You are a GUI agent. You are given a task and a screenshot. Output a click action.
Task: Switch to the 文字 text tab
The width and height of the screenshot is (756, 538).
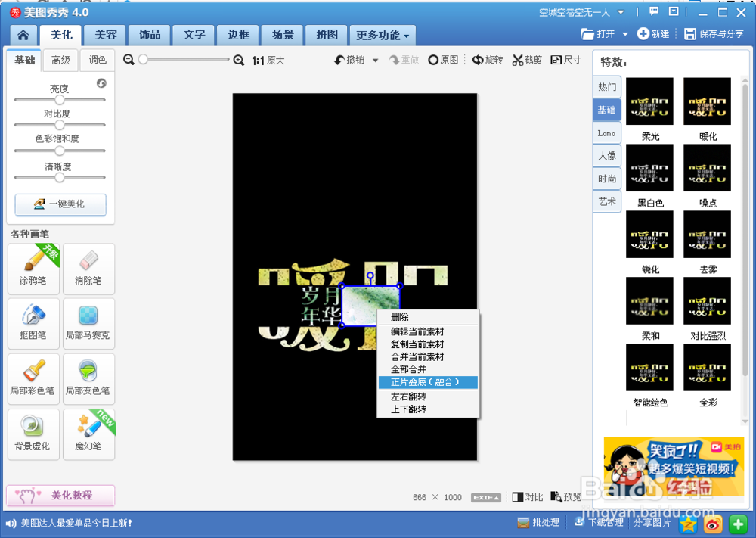[194, 35]
